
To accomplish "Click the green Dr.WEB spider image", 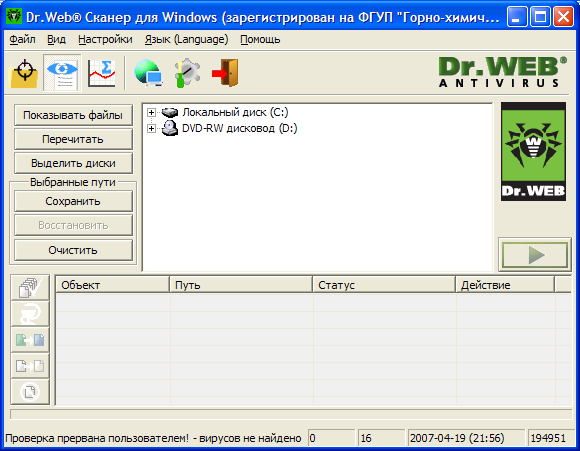I will (x=533, y=152).
